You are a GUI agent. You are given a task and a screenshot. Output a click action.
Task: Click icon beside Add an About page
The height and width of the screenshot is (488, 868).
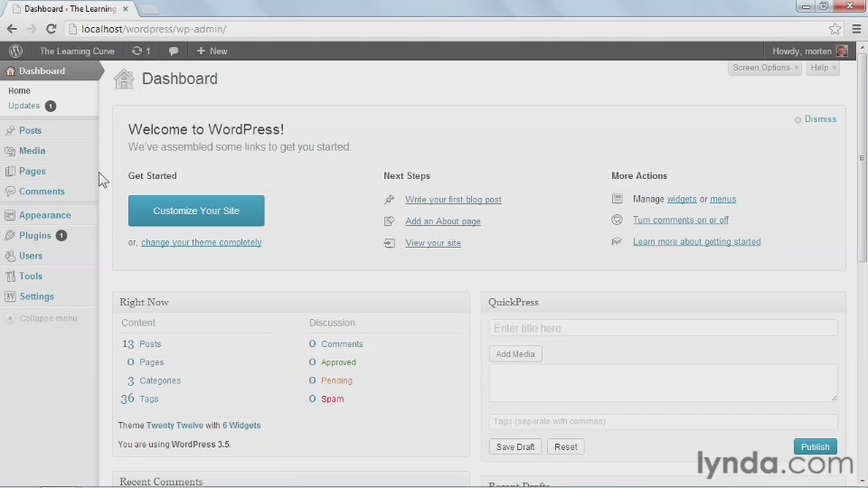pyautogui.click(x=390, y=221)
